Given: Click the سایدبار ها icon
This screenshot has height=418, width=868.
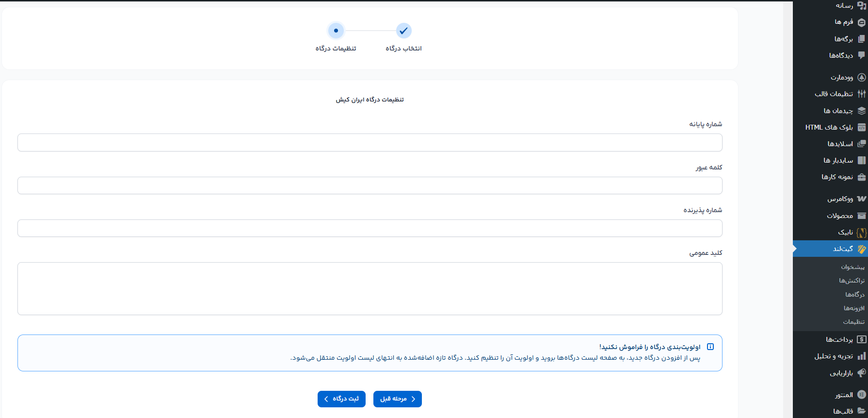Looking at the screenshot, I should point(861,160).
